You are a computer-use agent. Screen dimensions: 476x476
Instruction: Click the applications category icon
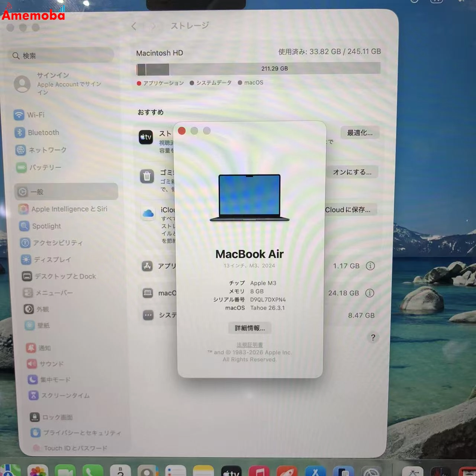(147, 266)
